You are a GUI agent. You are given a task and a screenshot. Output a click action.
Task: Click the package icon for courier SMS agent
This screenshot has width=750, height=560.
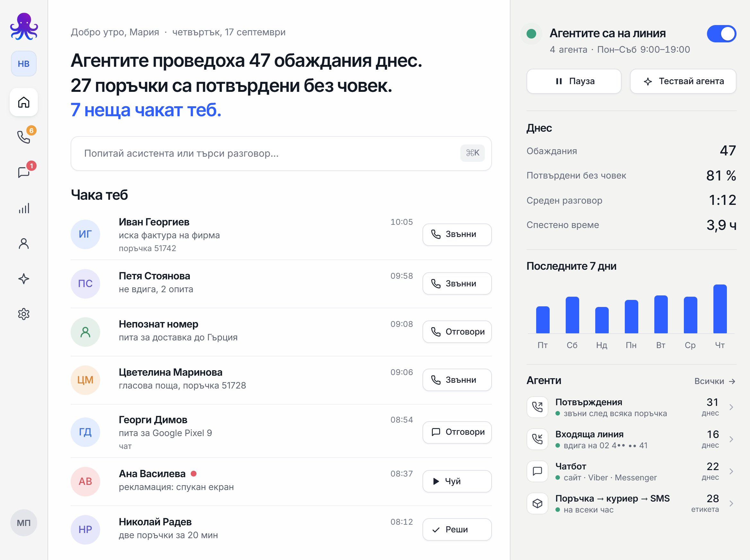537,503
